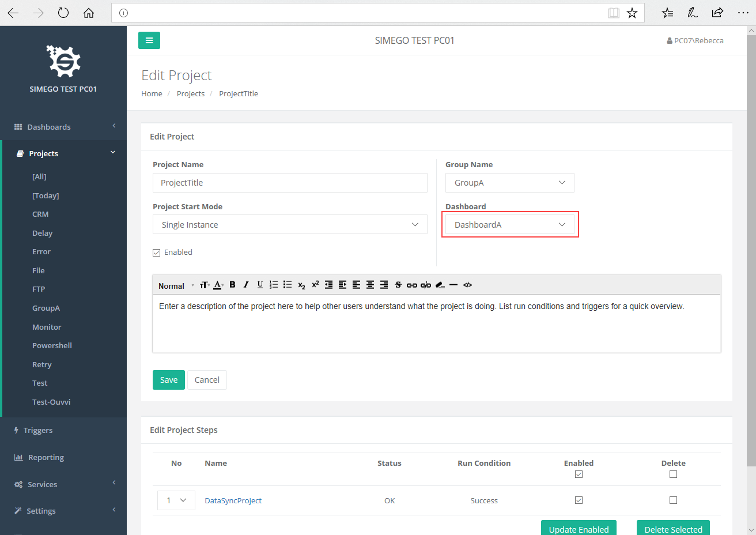Open the Group Name dropdown
Viewport: 756px width, 535px height.
[x=510, y=183]
